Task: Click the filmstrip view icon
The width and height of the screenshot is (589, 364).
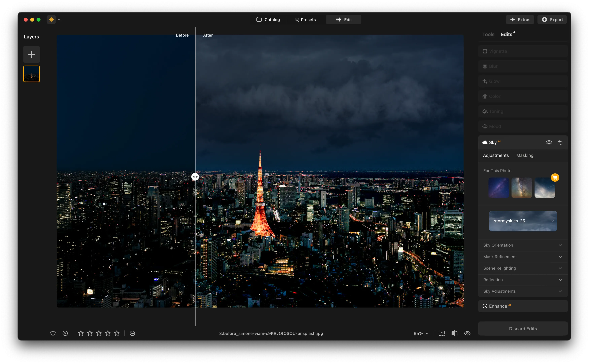Action: (x=442, y=333)
